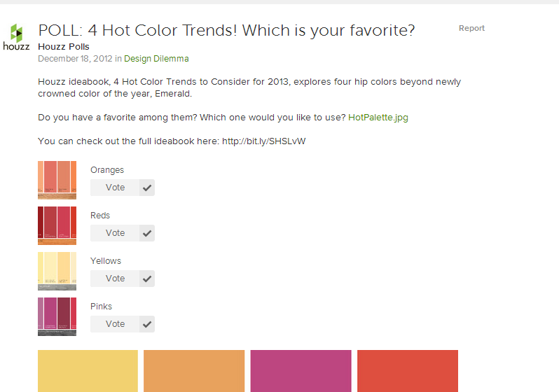Image resolution: width=559 pixels, height=392 pixels.
Task: Click the red color swatch in the palette image
Action: [x=407, y=371]
